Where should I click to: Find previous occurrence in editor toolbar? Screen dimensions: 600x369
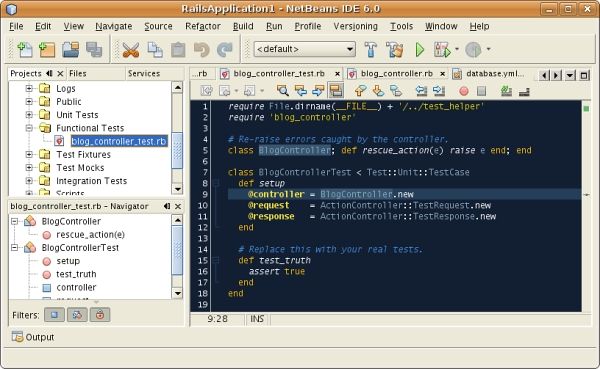pyautogui.click(x=301, y=91)
